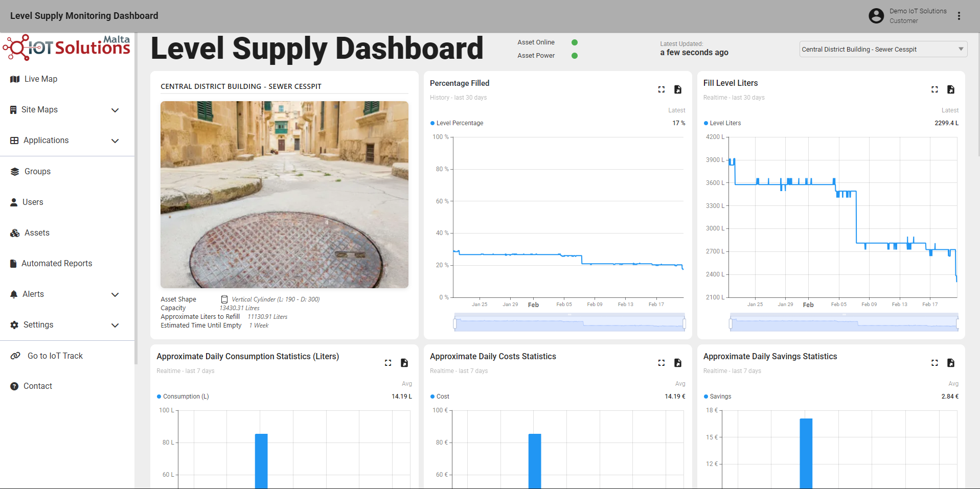Screen dimensions: 980x489
Task: Expand Daily Savings Statistics to fullscreen
Action: click(935, 363)
